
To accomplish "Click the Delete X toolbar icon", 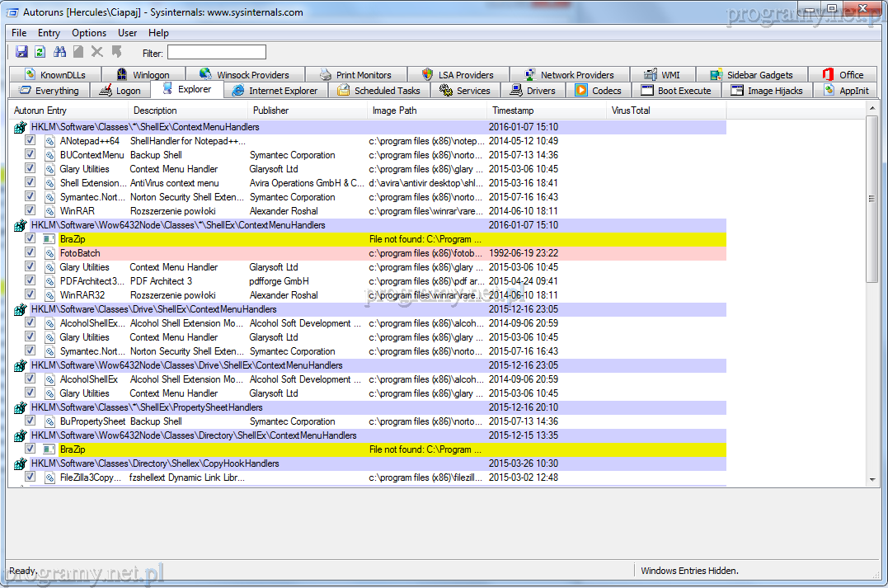I will 96,52.
